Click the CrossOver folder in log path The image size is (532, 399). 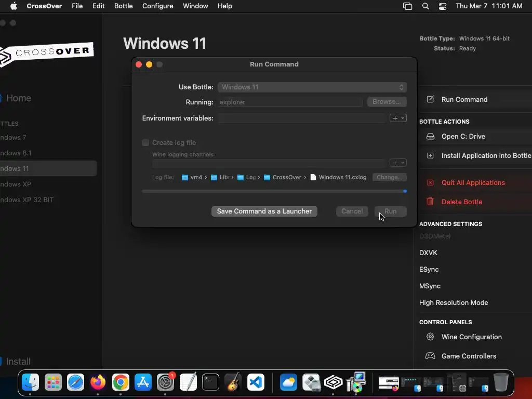pos(282,177)
